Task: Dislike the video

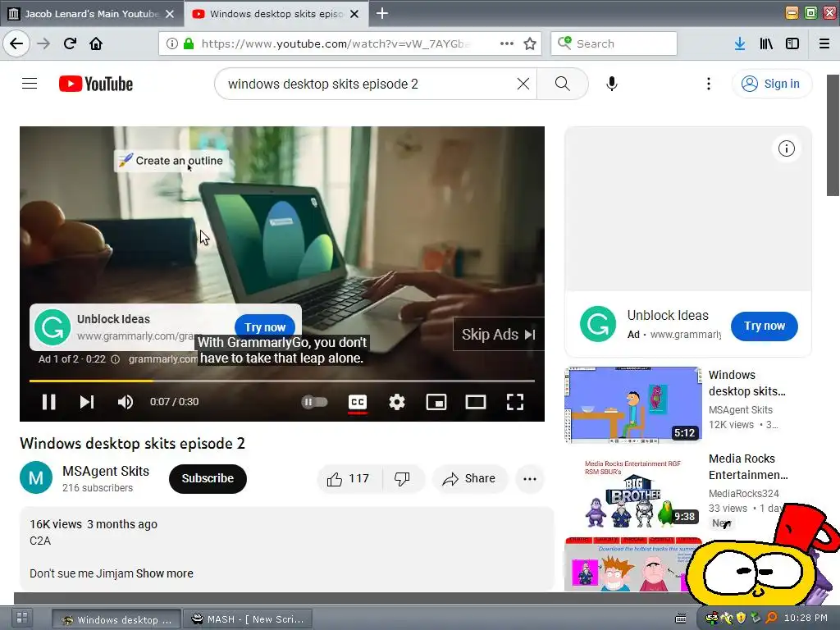Action: point(403,478)
